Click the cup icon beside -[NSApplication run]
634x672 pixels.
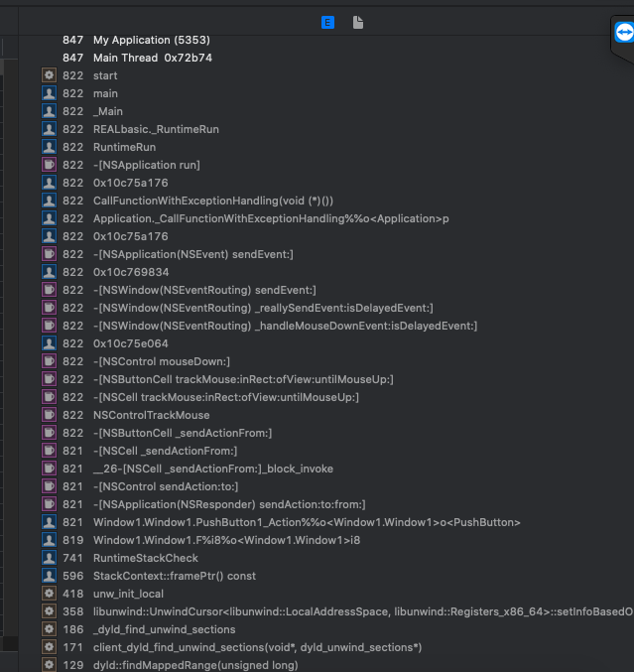tap(49, 165)
